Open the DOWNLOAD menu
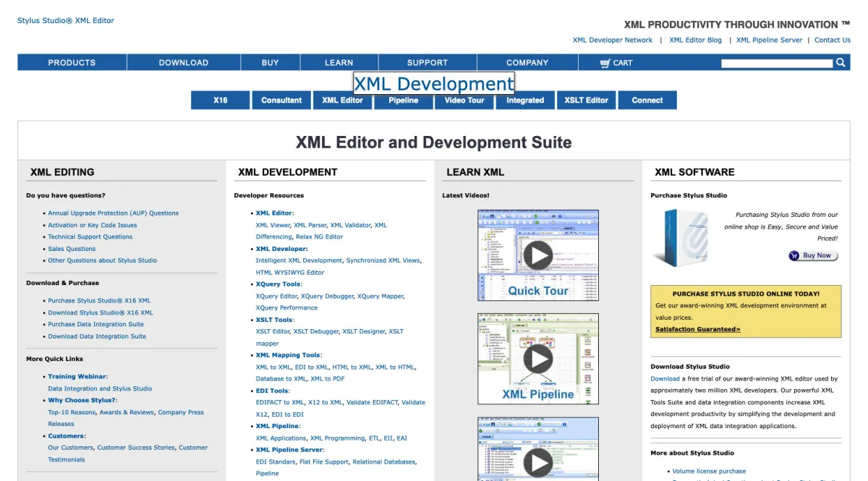Viewport: 868px width, 481px height. click(x=183, y=63)
